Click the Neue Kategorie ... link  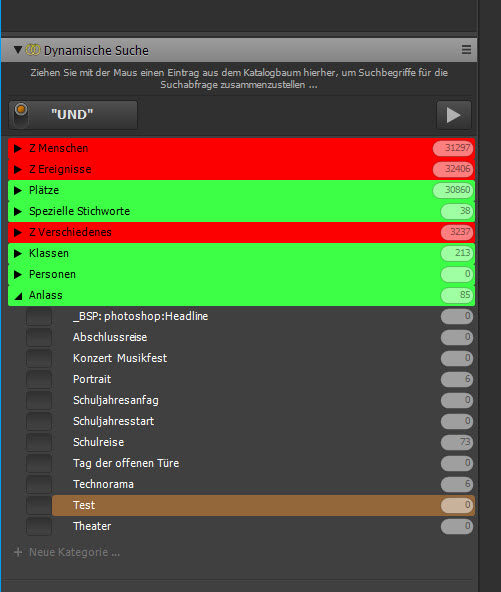tap(74, 552)
